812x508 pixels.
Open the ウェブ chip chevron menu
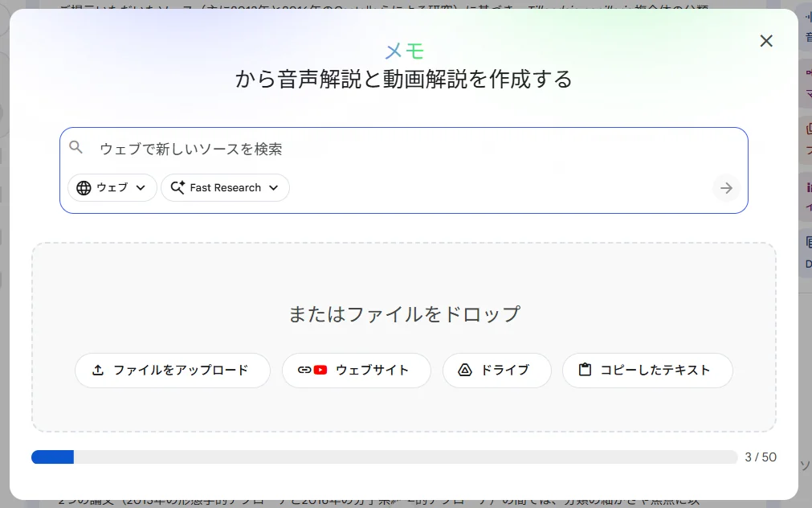pyautogui.click(x=141, y=187)
